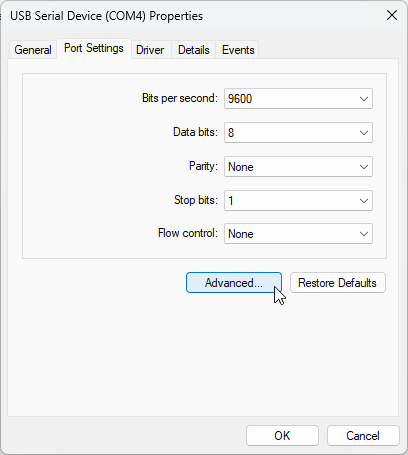The width and height of the screenshot is (408, 455).
Task: Expand the Data bits combo box
Action: click(298, 133)
